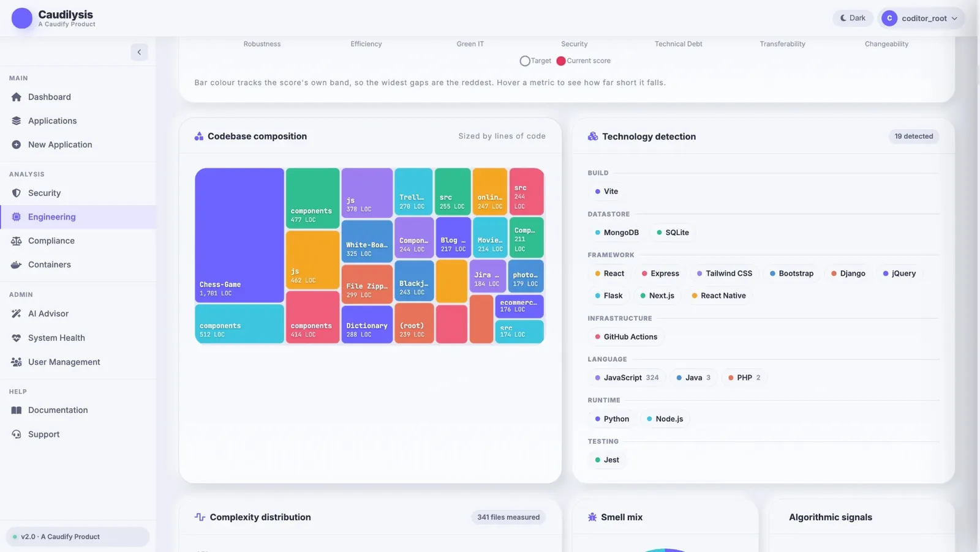Open Dashboard from the sidebar

[78, 97]
